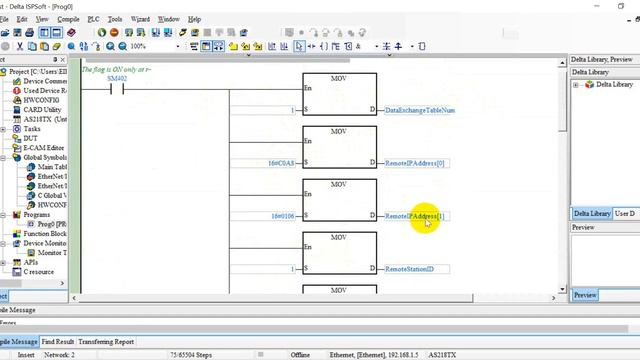Click the Open project folder icon
This screenshot has height=360, width=640.
[x=5, y=33]
